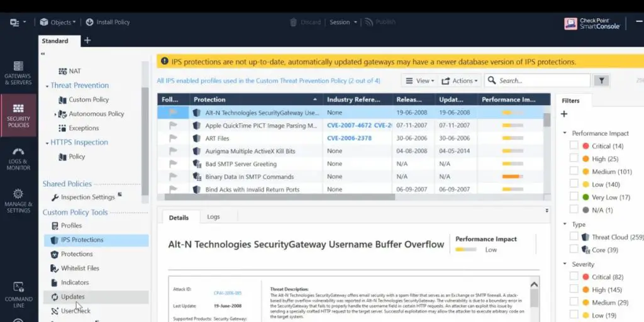The height and width of the screenshot is (322, 644).
Task: Collapse the Severity filter group
Action: [x=565, y=264]
